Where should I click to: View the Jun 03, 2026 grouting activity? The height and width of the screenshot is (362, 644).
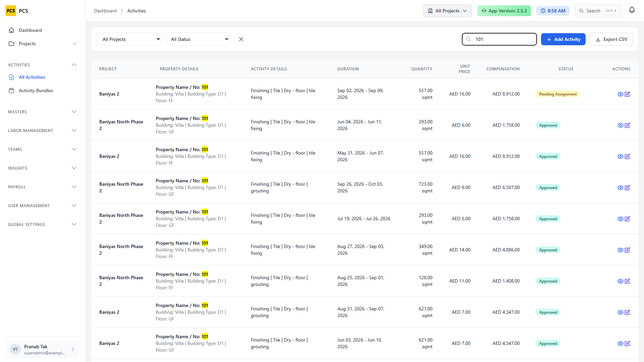click(x=621, y=344)
